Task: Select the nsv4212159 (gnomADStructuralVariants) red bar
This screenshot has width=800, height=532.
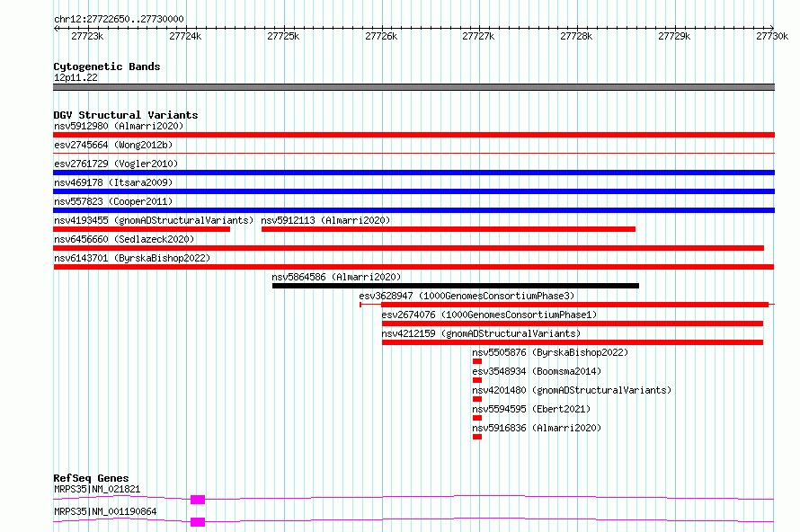Action: 573,342
